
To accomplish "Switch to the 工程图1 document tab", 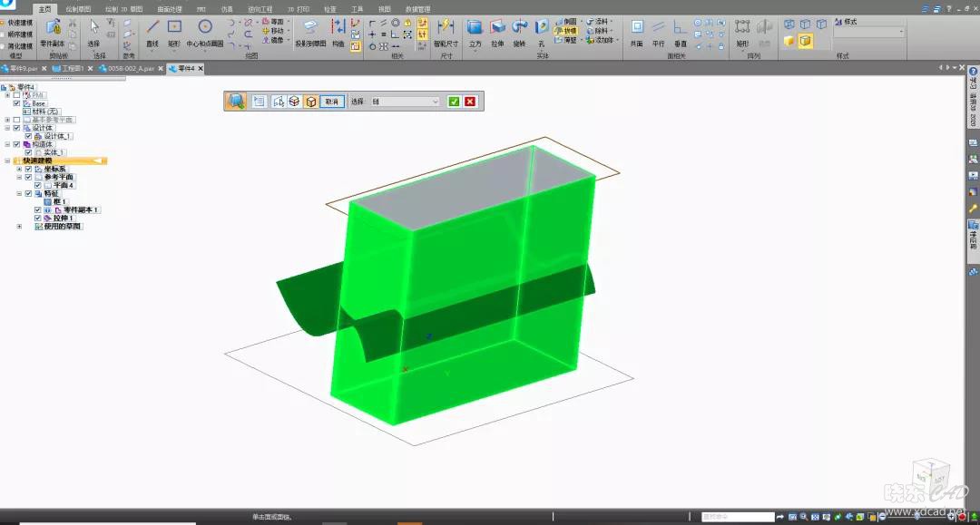I will tap(71, 69).
